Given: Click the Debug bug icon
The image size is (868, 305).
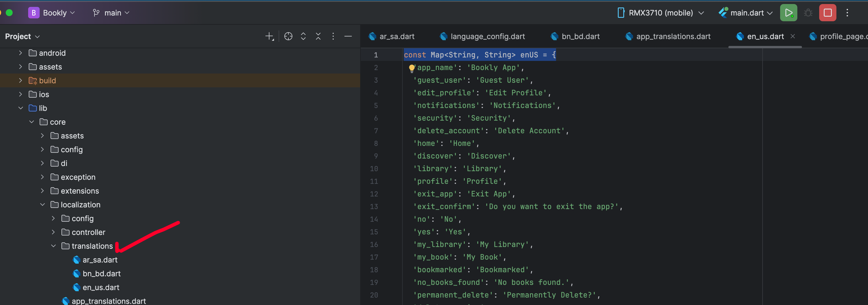Looking at the screenshot, I should point(808,13).
